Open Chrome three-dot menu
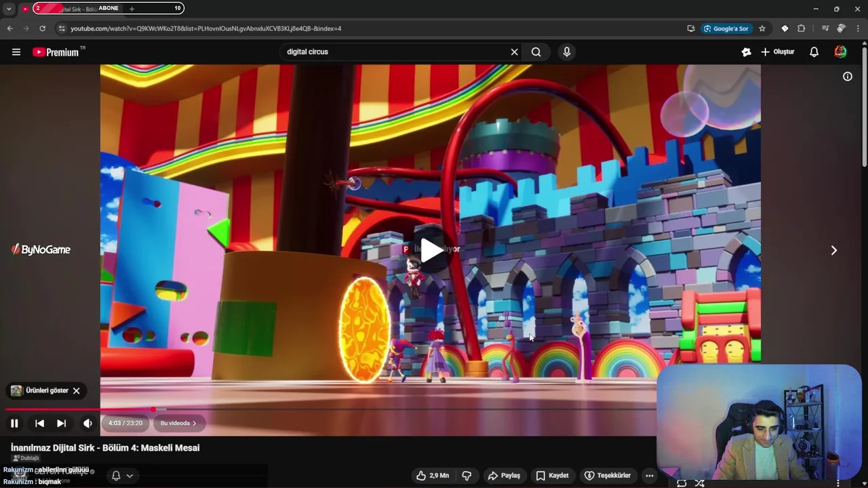Screen dimensions: 868x488 (859, 28)
